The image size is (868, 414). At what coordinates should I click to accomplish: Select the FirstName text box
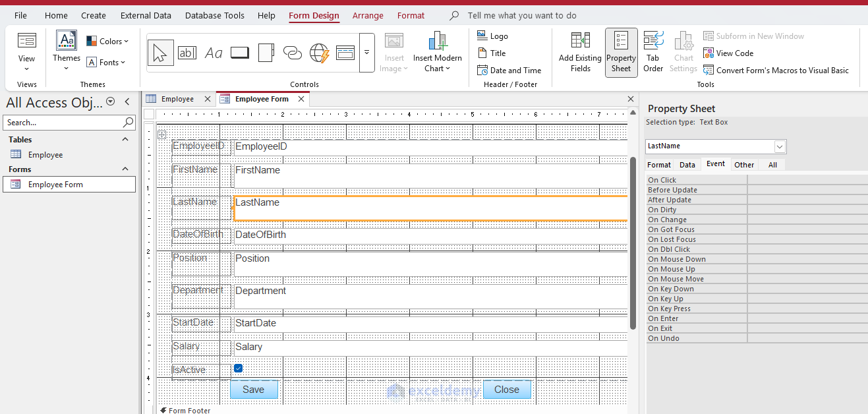(431, 175)
